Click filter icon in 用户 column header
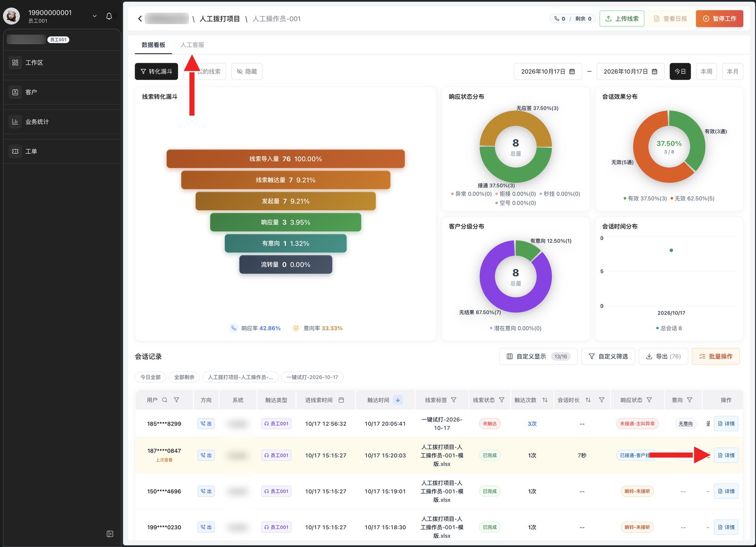This screenshot has width=756, height=547. click(x=177, y=400)
